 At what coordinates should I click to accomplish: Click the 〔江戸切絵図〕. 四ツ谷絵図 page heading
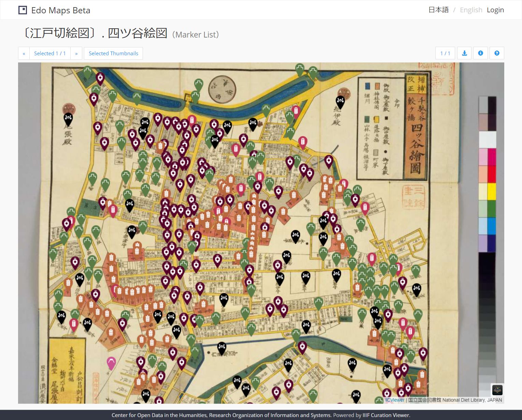point(94,33)
